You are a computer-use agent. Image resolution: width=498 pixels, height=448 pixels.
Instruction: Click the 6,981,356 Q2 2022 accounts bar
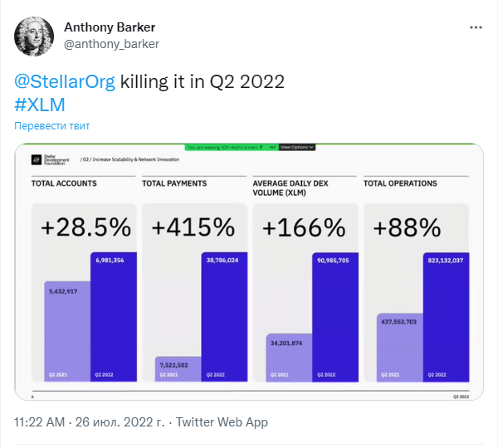click(114, 317)
